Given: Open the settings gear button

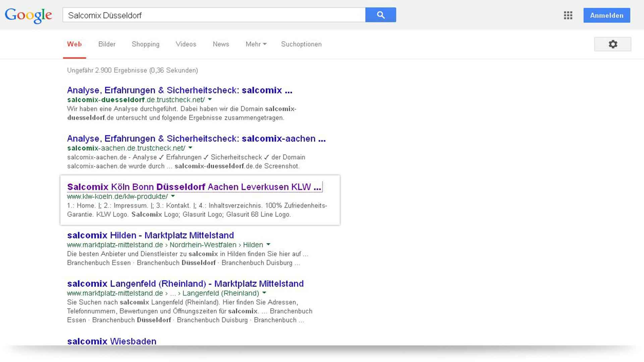Looking at the screenshot, I should 612,44.
